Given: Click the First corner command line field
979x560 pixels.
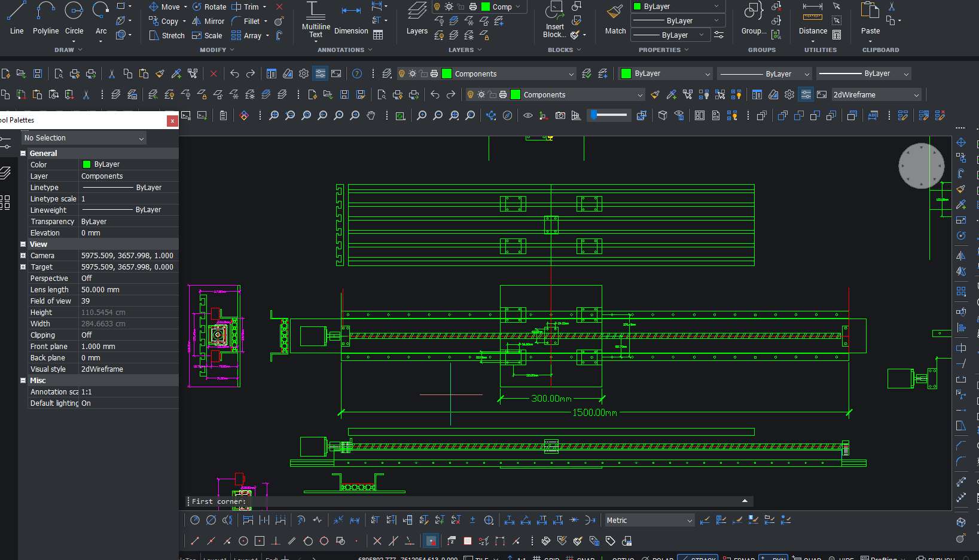Looking at the screenshot, I should (466, 501).
